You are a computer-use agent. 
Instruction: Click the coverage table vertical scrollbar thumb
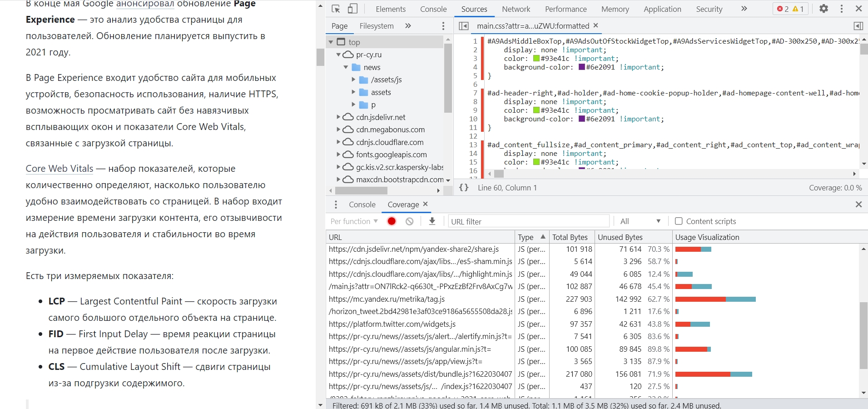(863, 335)
